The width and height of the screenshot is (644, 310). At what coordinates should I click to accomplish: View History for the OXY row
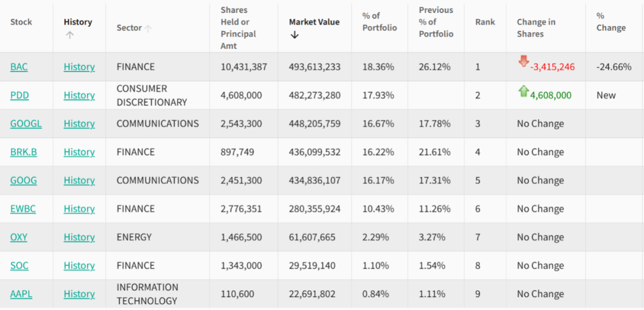79,237
